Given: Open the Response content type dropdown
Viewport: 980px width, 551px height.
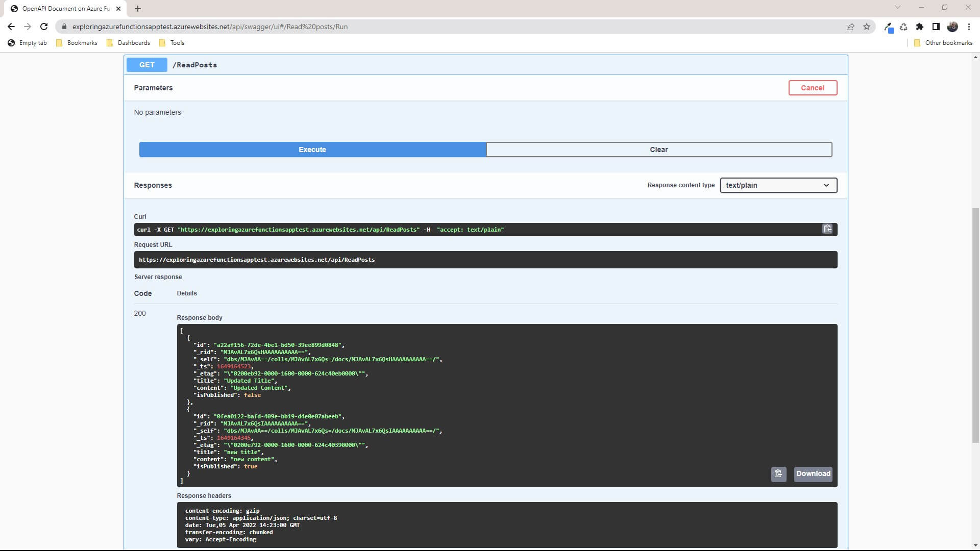Looking at the screenshot, I should [x=778, y=185].
